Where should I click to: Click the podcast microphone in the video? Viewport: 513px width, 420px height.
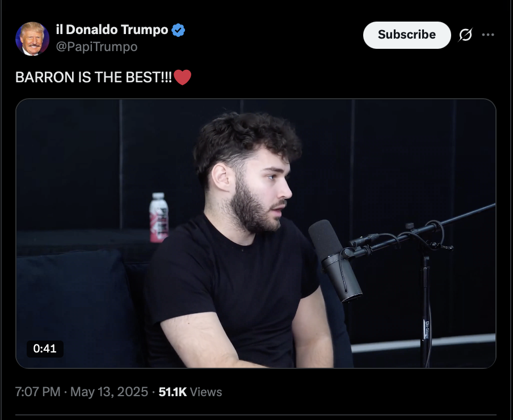click(x=335, y=261)
